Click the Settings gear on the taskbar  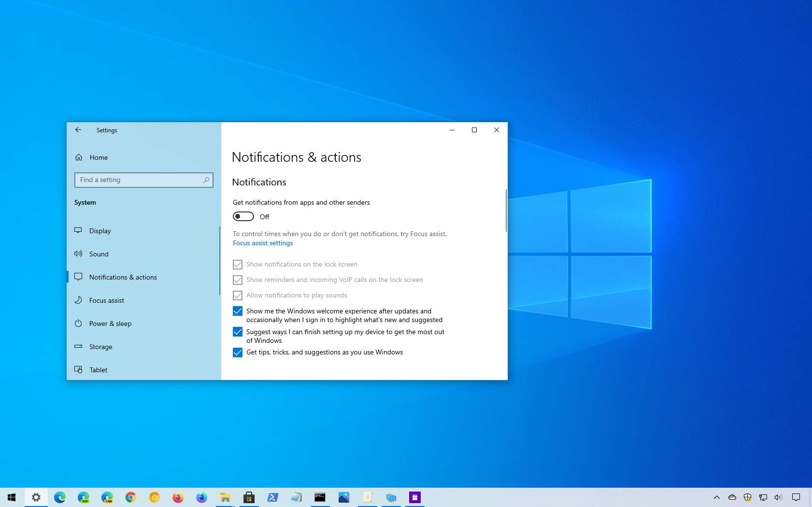36,497
